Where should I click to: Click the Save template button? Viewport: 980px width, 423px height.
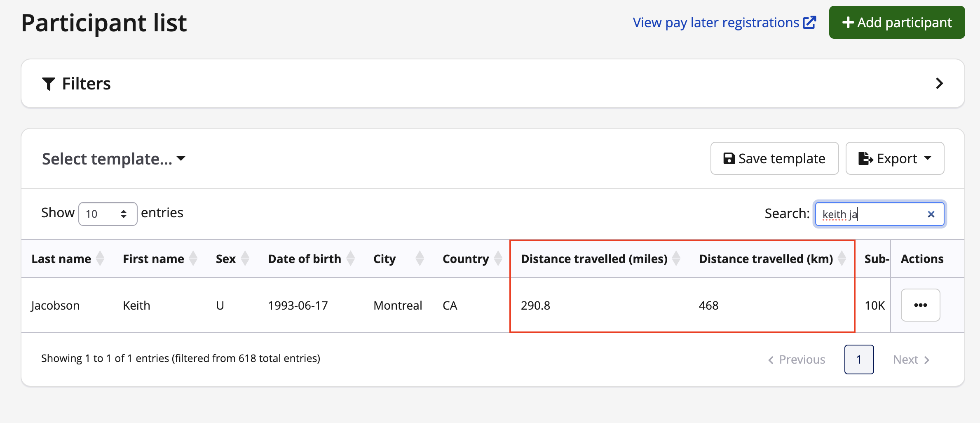[x=774, y=159]
